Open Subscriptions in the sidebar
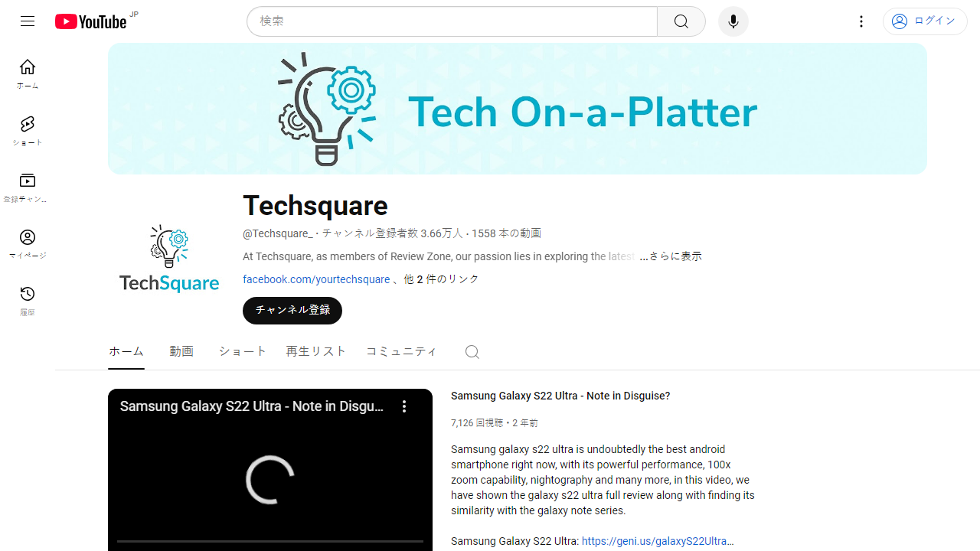 (x=28, y=187)
